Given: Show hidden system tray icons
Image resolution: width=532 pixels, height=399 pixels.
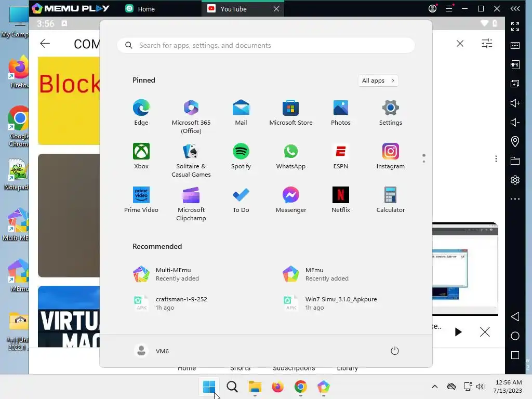Looking at the screenshot, I should [435, 387].
